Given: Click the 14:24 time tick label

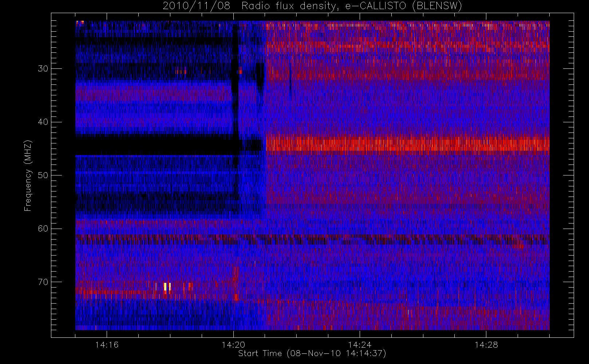Looking at the screenshot, I should [x=360, y=345].
